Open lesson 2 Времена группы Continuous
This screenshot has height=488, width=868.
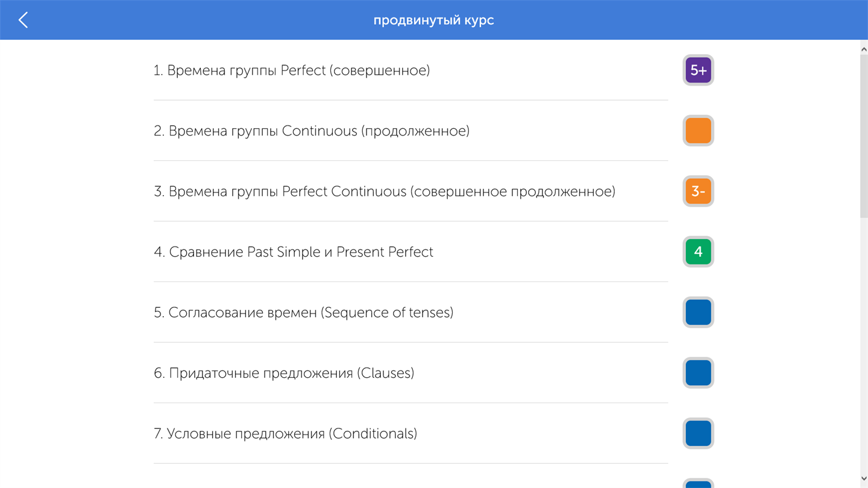point(312,131)
